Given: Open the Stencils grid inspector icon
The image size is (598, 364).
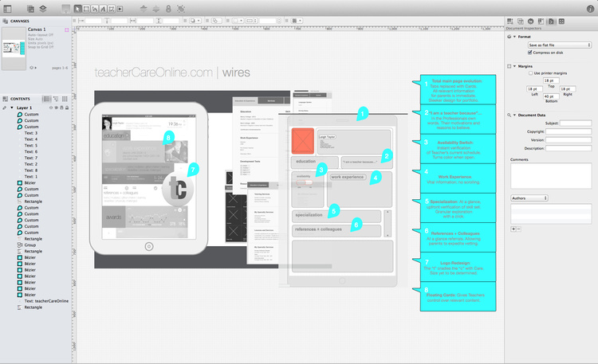Looking at the screenshot, I should pyautogui.click(x=561, y=22).
